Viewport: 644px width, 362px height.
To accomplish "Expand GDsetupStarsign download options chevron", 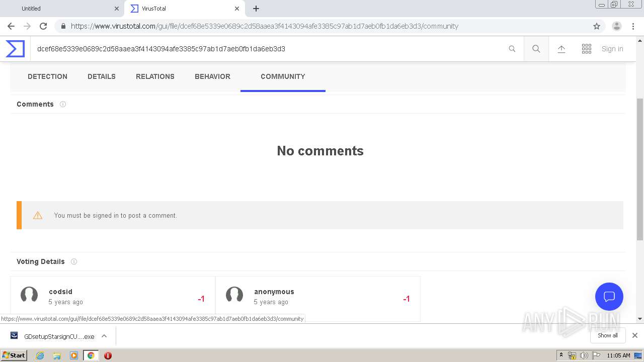I will coord(104,336).
